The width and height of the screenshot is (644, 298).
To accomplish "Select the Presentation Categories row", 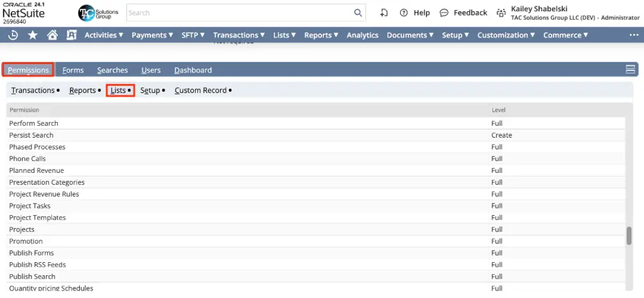I will pos(316,182).
